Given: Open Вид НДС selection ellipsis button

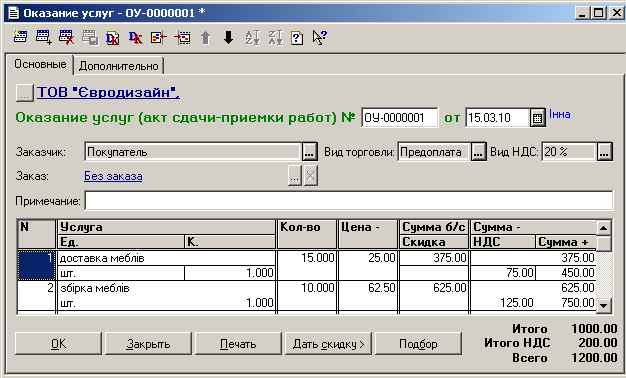Looking at the screenshot, I should 604,152.
